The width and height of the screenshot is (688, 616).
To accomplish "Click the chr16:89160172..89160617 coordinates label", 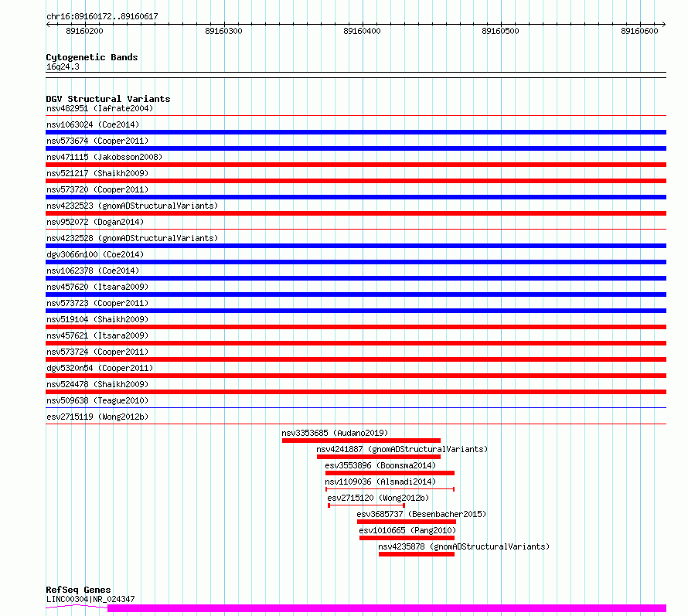I will 102,17.
